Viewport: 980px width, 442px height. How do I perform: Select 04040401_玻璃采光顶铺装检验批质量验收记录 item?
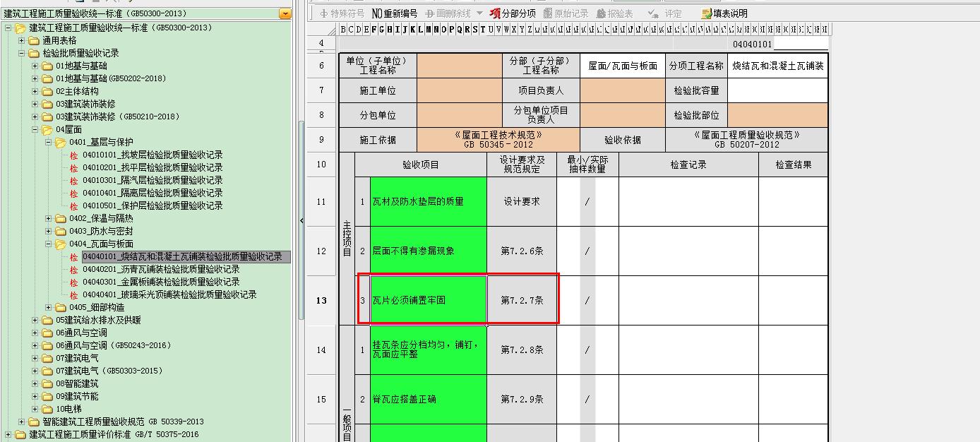tap(169, 294)
